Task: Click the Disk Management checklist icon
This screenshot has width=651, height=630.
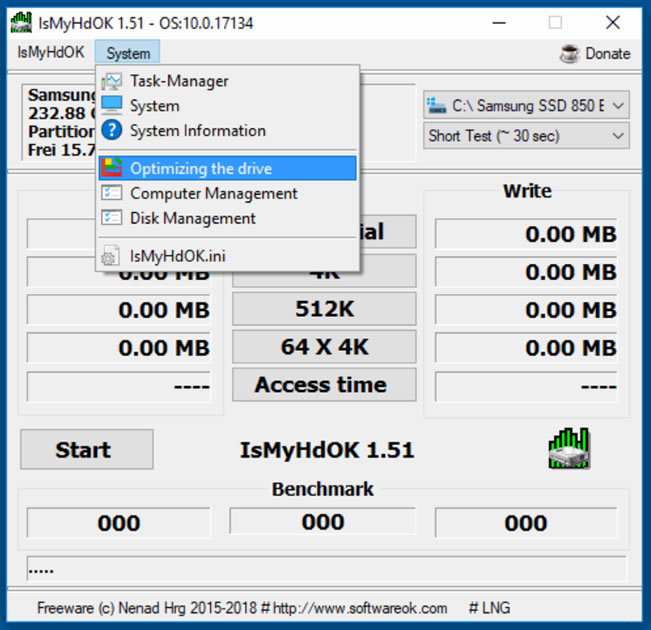Action: (x=112, y=218)
